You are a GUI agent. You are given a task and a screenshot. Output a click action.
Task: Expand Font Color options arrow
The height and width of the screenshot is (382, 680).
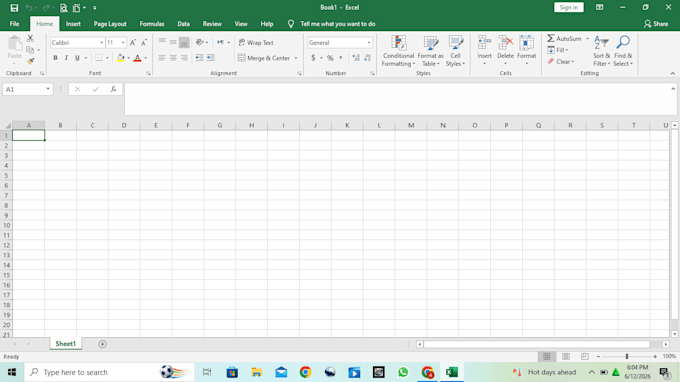point(145,58)
